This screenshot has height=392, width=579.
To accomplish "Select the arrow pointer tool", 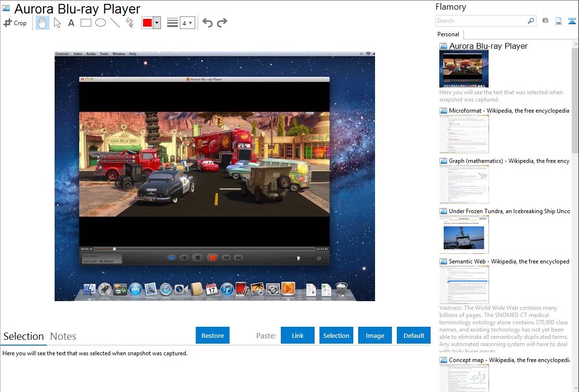I will [x=57, y=23].
